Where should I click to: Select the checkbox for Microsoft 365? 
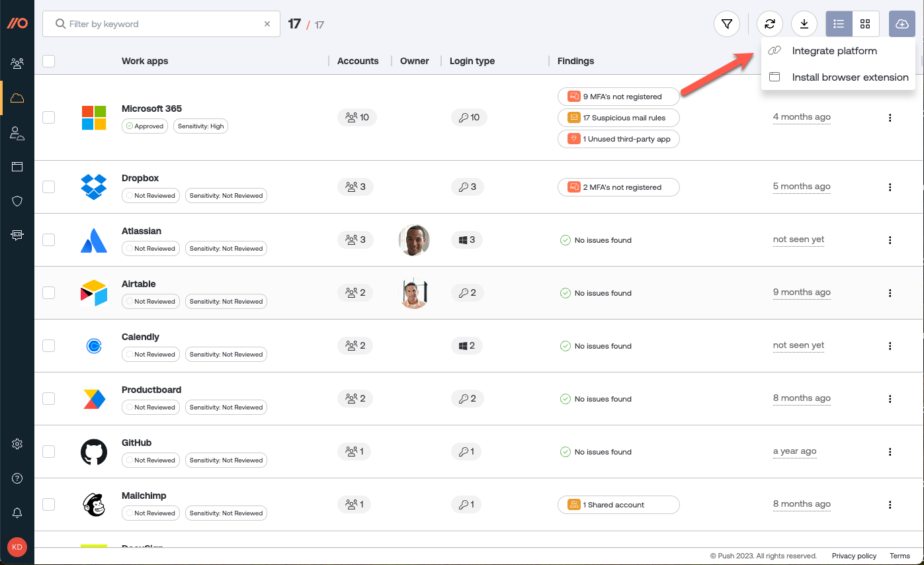[x=48, y=117]
